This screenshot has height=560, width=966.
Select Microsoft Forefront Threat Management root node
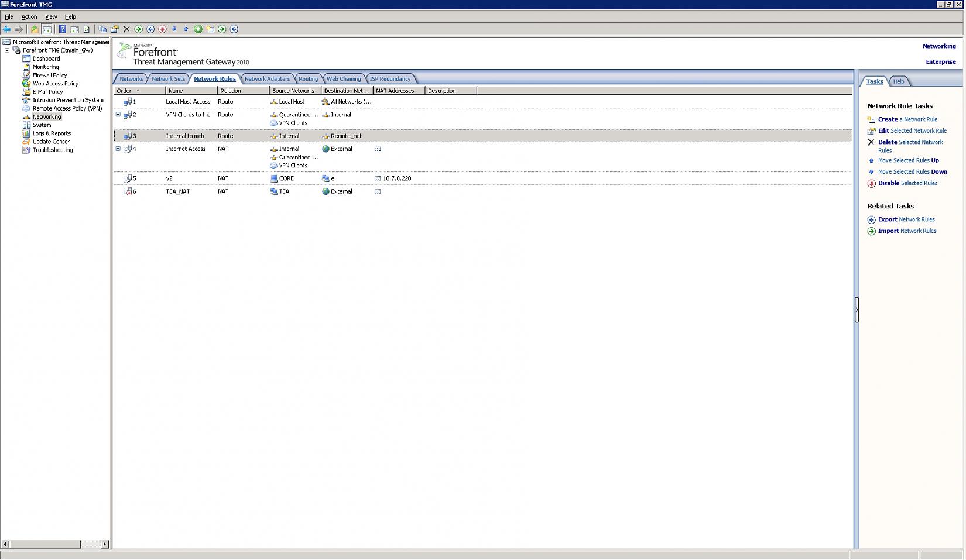coord(61,42)
